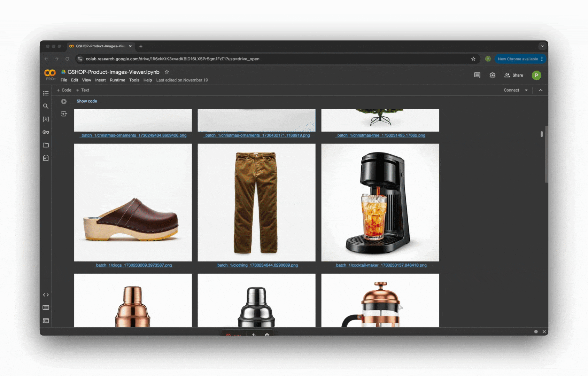This screenshot has height=376, width=588.
Task: Open the Help menu
Action: pos(148,80)
